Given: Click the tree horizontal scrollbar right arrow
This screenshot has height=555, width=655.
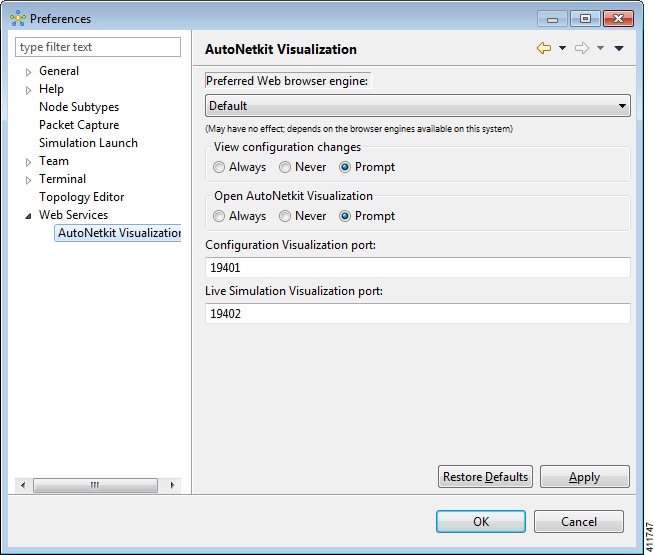Looking at the screenshot, I should (173, 486).
